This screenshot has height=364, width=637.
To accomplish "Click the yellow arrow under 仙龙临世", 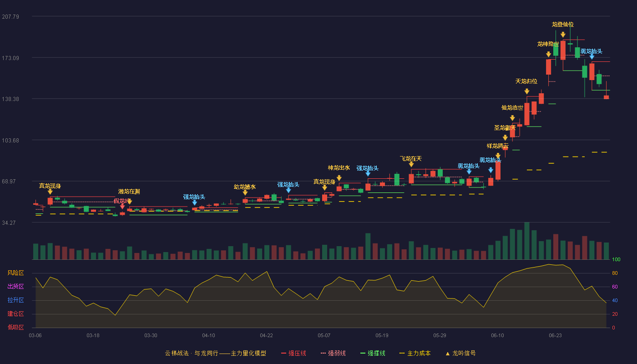I will (512, 118).
